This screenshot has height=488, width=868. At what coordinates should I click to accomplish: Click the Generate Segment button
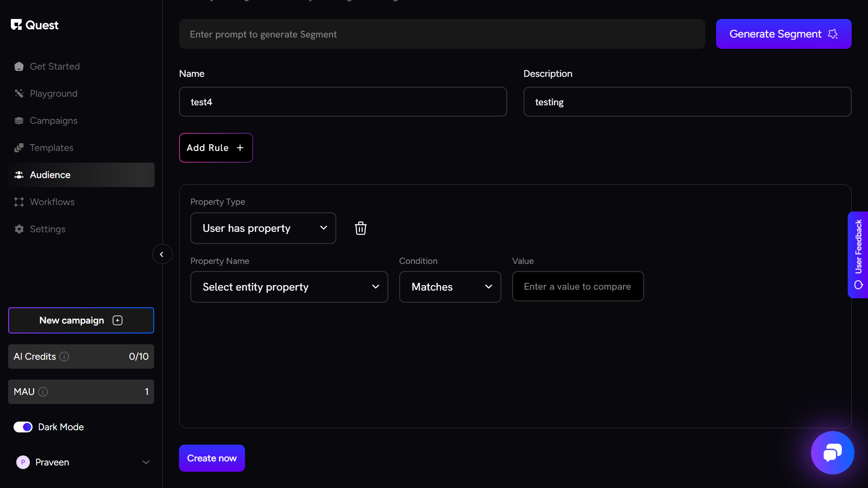[783, 34]
